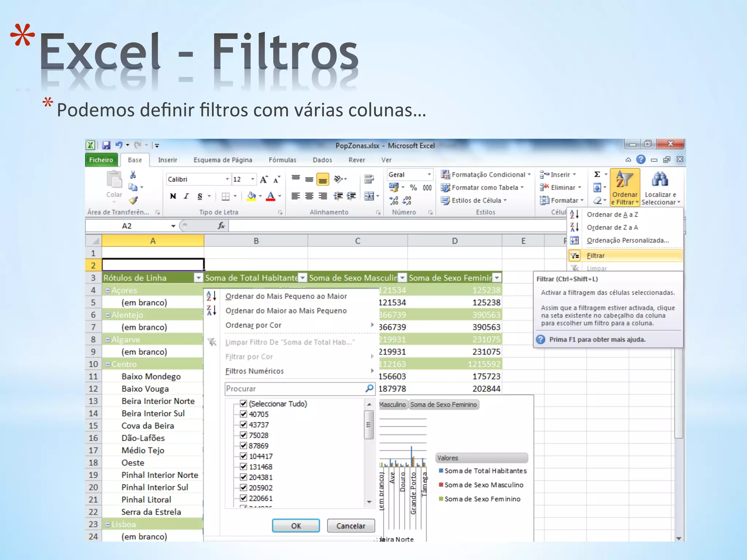Click Formatação Condicional button
This screenshot has height=560, width=747.
pos(486,175)
